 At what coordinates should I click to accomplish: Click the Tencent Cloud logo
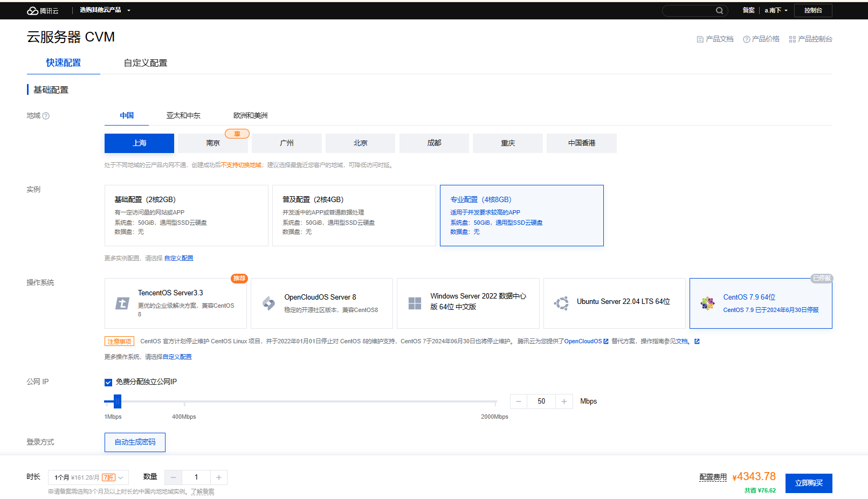coord(43,10)
